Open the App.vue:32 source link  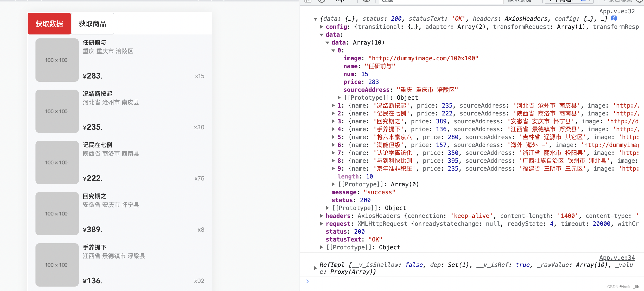tap(617, 11)
